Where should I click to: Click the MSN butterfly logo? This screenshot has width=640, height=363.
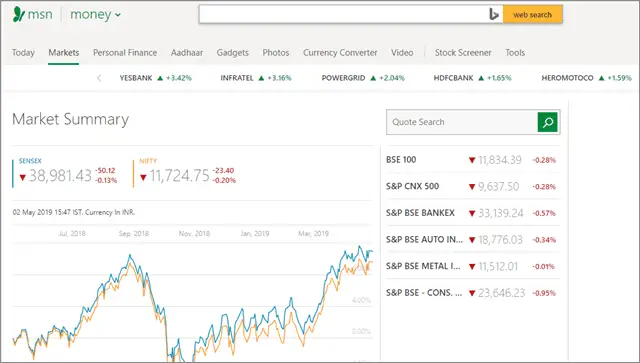(19, 14)
